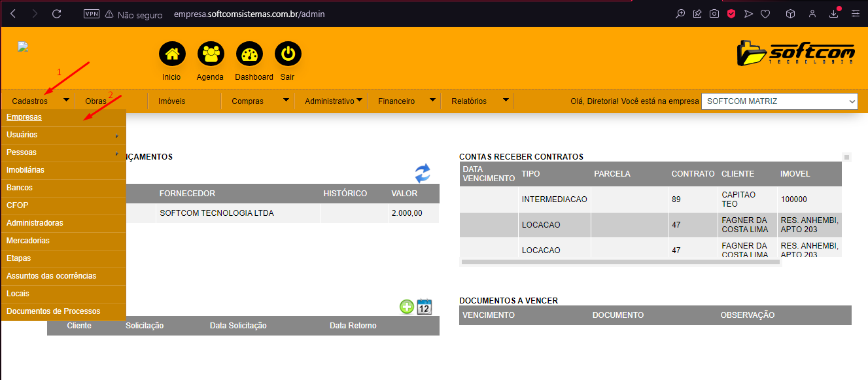
Task: Reload the page in the browser
Action: (56, 14)
